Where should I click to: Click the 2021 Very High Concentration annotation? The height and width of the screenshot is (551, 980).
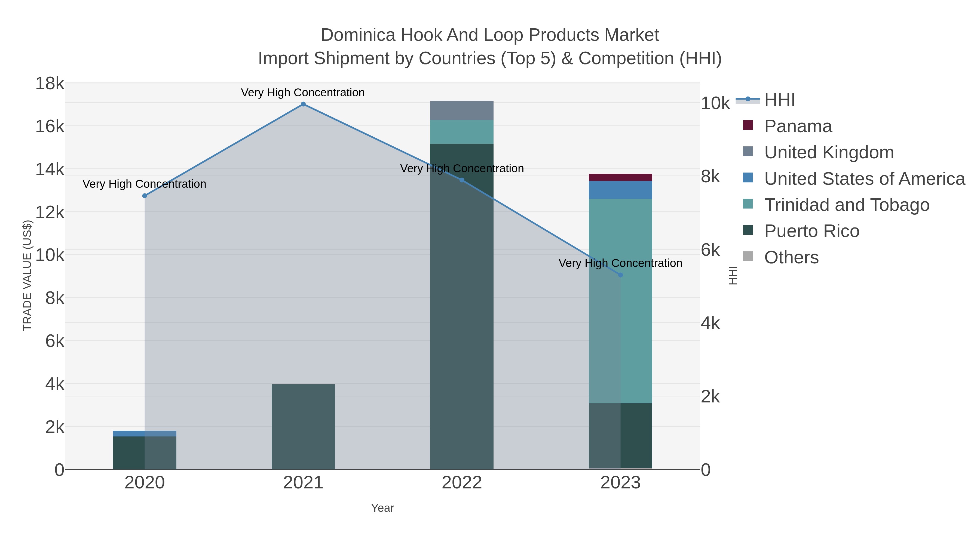click(x=303, y=93)
